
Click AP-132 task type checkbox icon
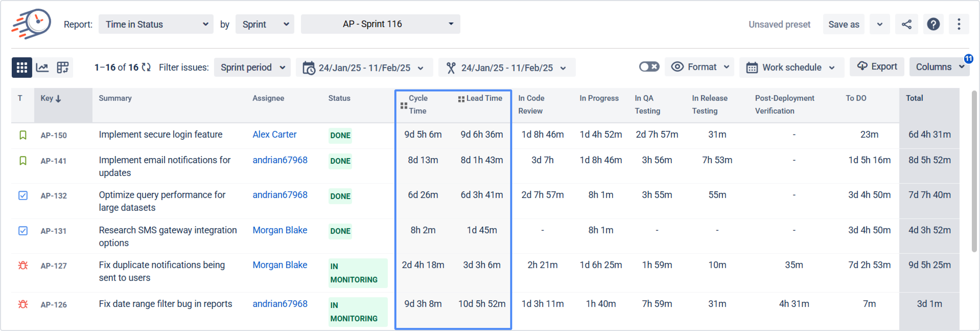[23, 195]
